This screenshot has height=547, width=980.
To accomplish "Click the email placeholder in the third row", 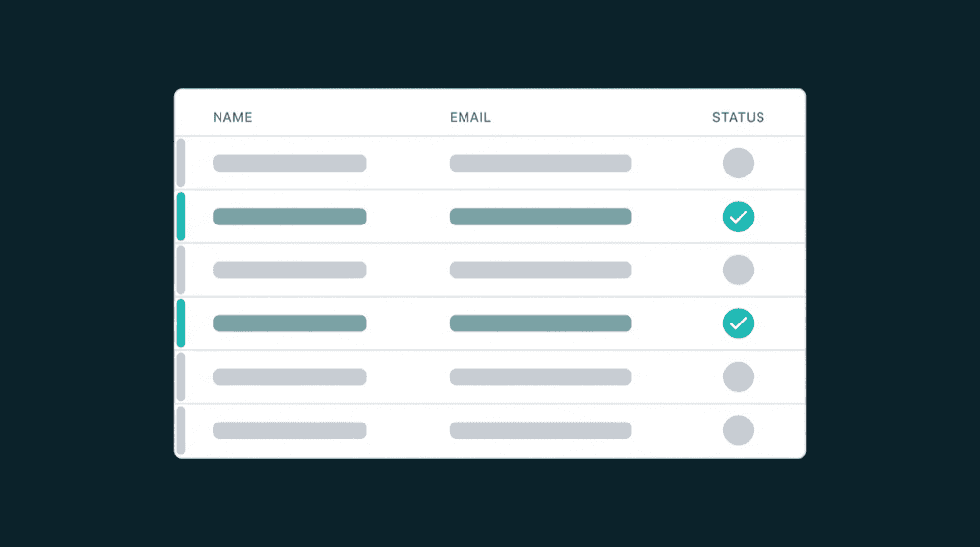I will tap(541, 270).
